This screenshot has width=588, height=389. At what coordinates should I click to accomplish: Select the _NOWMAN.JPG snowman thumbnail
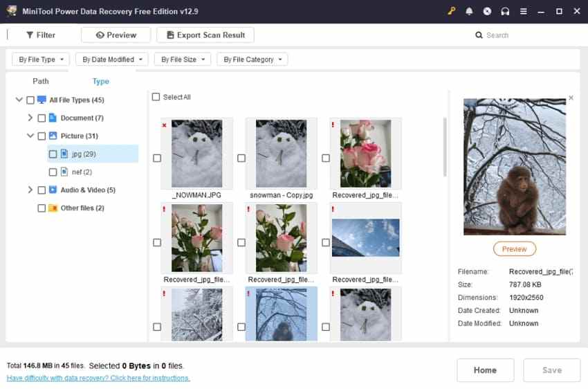point(197,154)
